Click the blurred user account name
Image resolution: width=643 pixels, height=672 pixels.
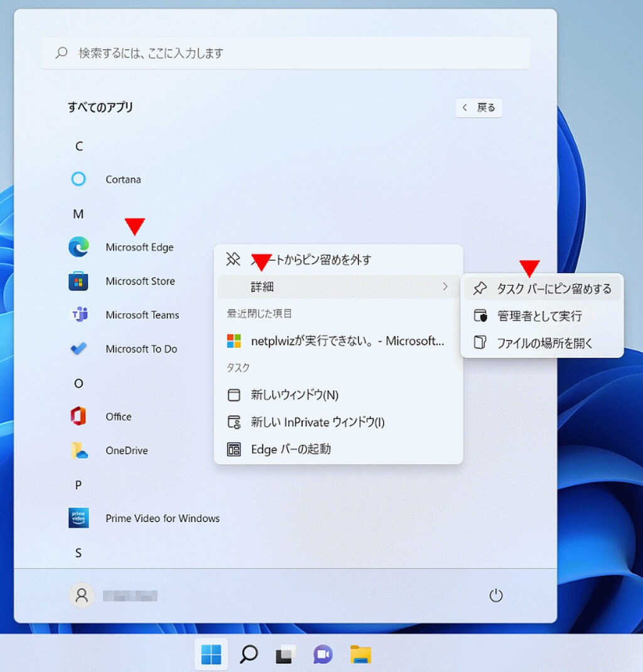[130, 595]
